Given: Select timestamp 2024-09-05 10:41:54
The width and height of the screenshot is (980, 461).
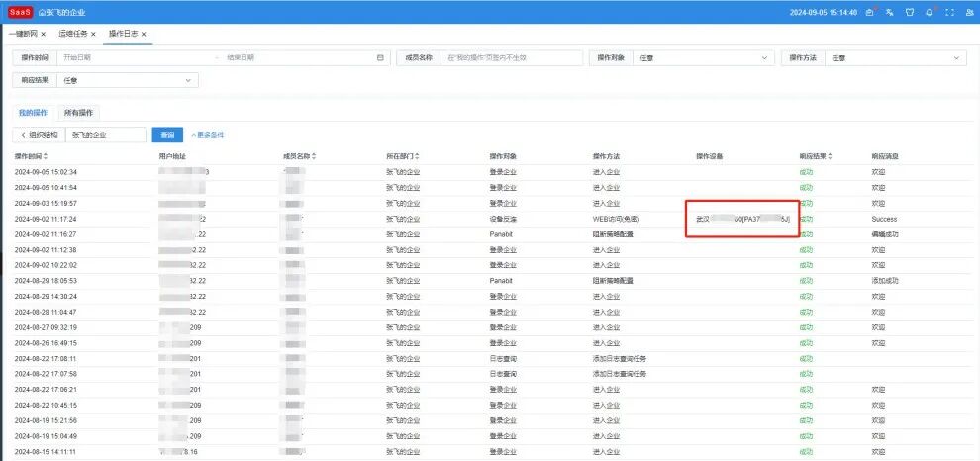Looking at the screenshot, I should pos(46,187).
